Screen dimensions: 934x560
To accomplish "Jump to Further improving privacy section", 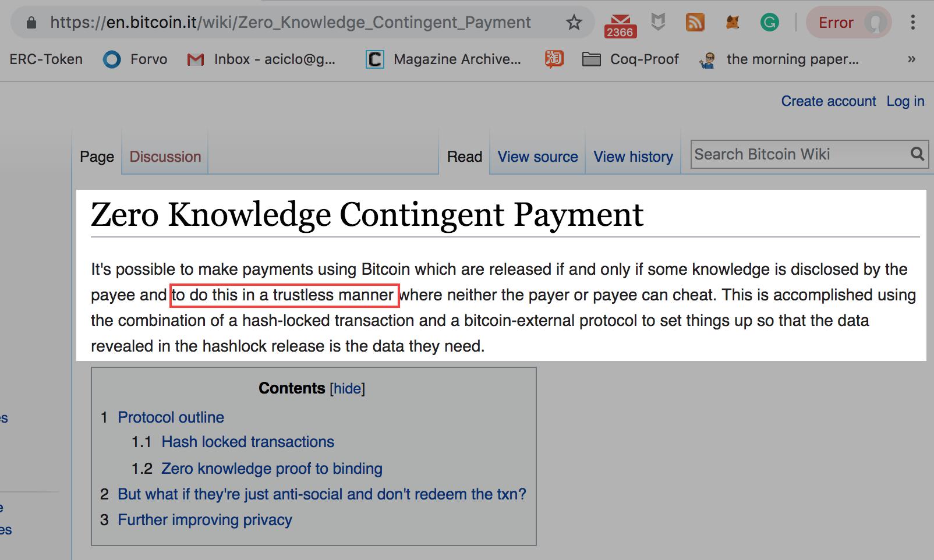I will 205,520.
